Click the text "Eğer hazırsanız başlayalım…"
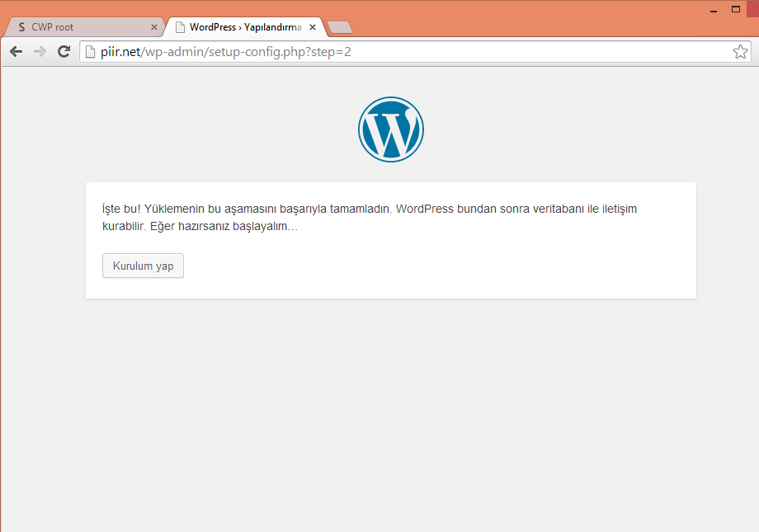 [224, 226]
